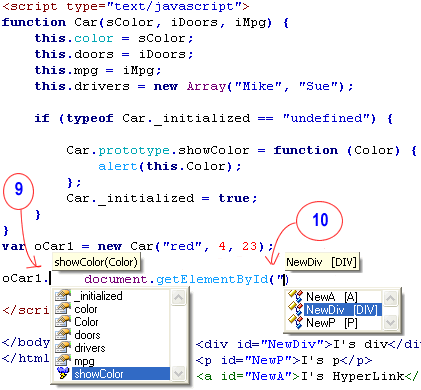
Task: Select showColor in the completion list
Action: 121,374
